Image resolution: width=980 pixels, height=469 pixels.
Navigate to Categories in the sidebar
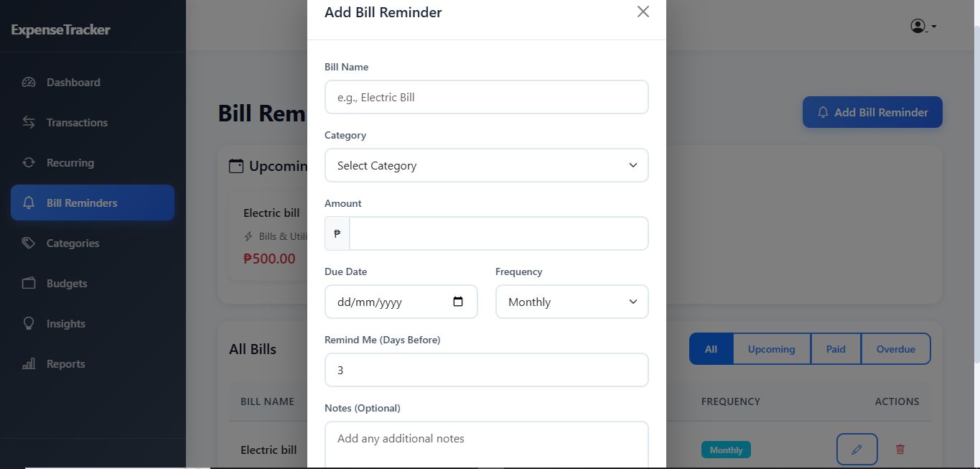pos(73,243)
